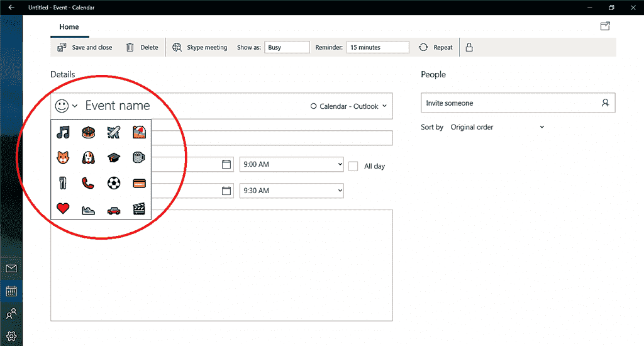
Task: Mark event private with lock icon
Action: (x=469, y=47)
